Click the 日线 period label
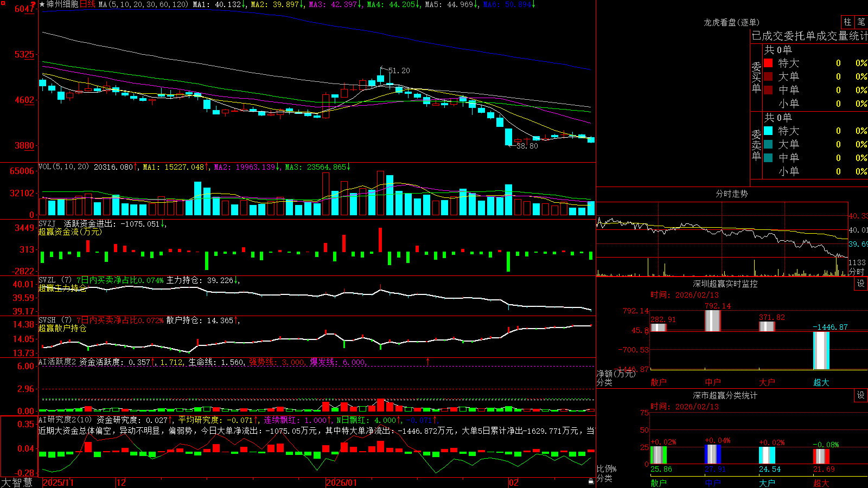The image size is (868, 488). 87,4
